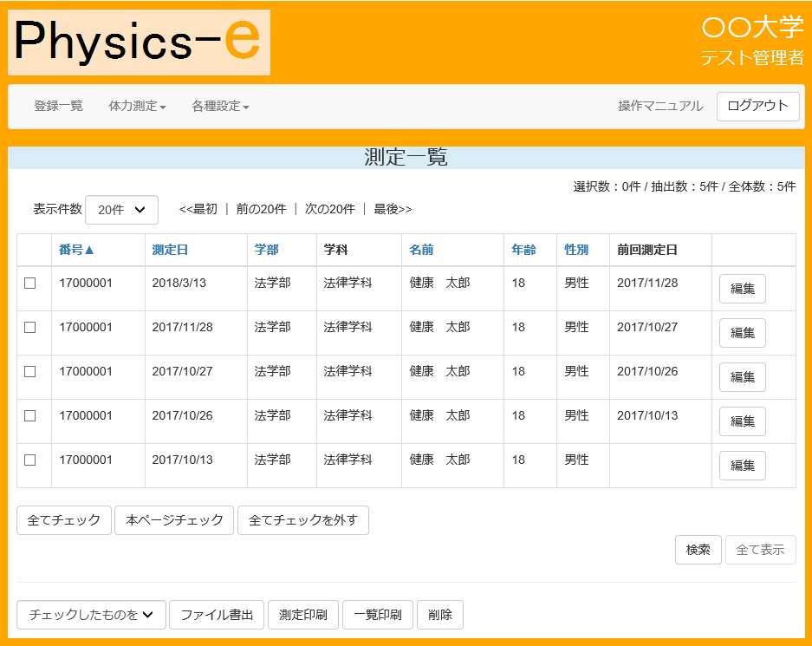Edit the 2017/10/27 measurement with 編集
Image resolution: width=812 pixels, height=646 pixels.
click(742, 377)
